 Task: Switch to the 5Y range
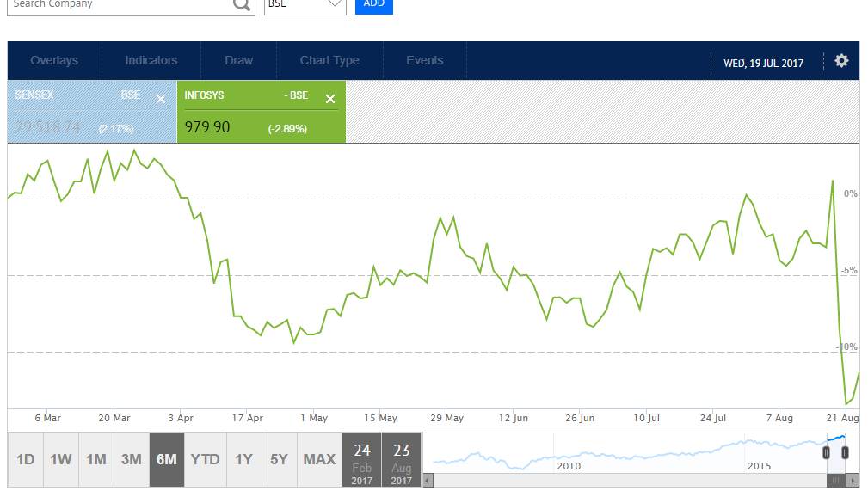coord(279,460)
